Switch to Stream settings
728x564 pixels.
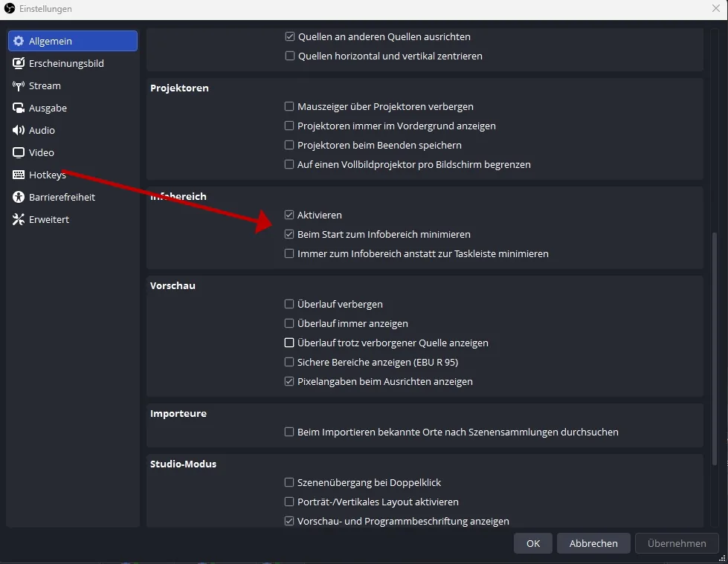(x=73, y=85)
